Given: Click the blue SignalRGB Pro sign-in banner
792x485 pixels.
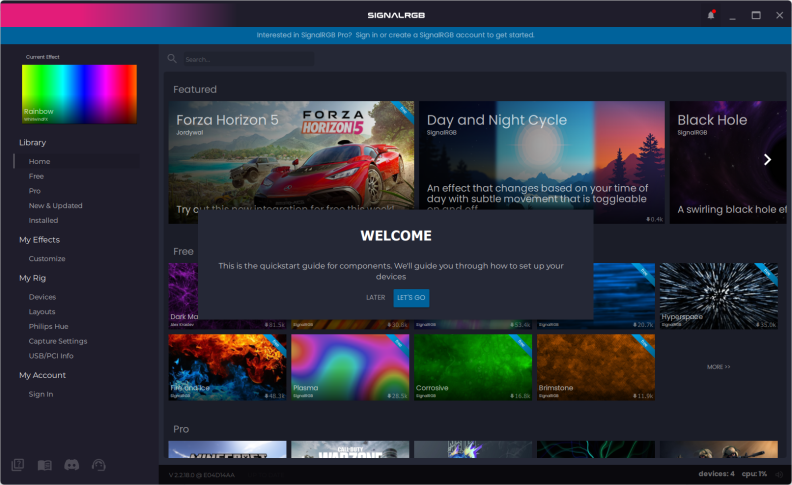Looking at the screenshot, I should tap(395, 35).
